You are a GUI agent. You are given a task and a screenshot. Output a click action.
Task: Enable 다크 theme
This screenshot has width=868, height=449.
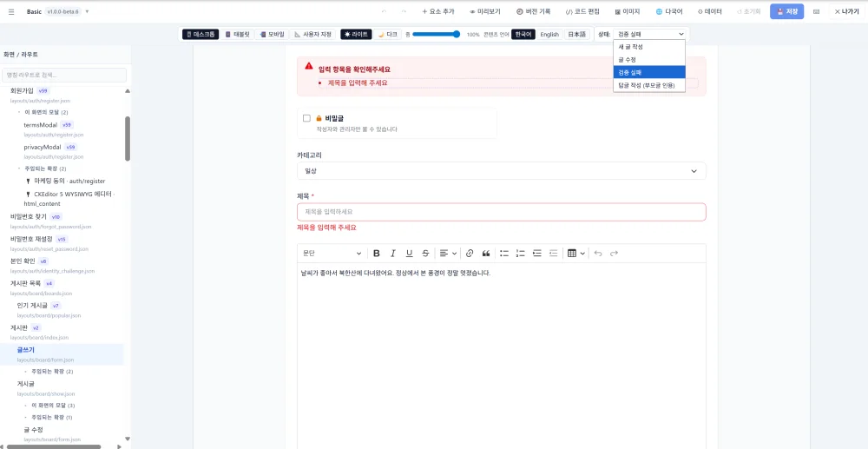pos(387,35)
